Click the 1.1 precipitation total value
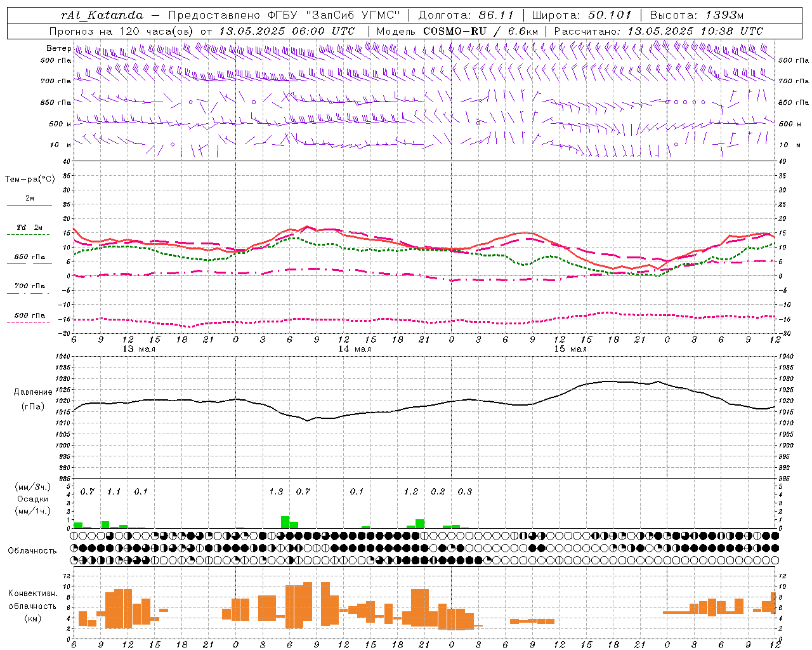This screenshot has height=650, width=812. coord(114,491)
